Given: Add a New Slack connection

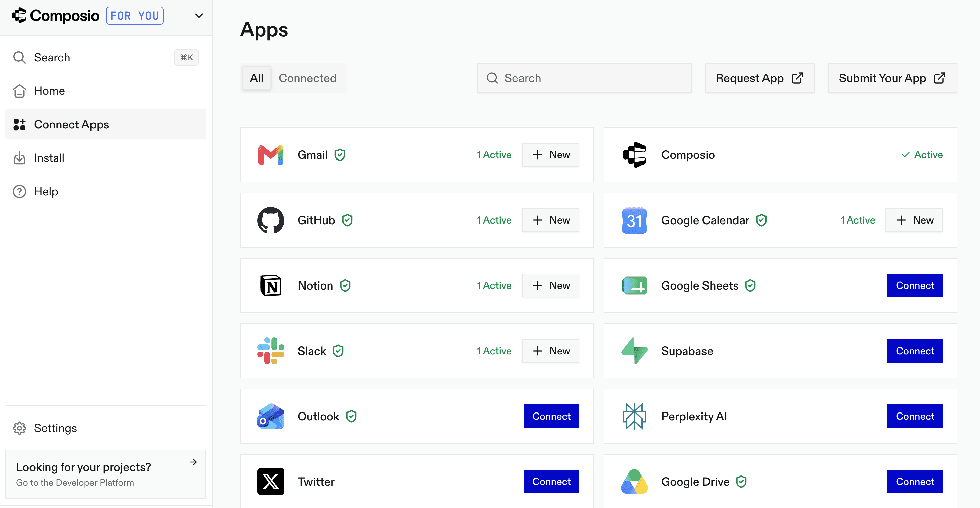Looking at the screenshot, I should click(550, 351).
